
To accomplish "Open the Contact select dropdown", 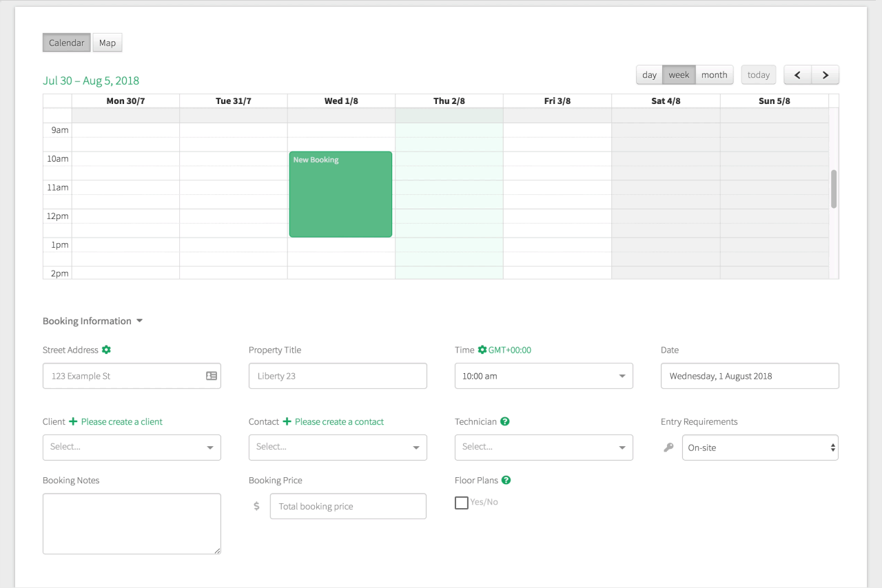I will point(338,447).
